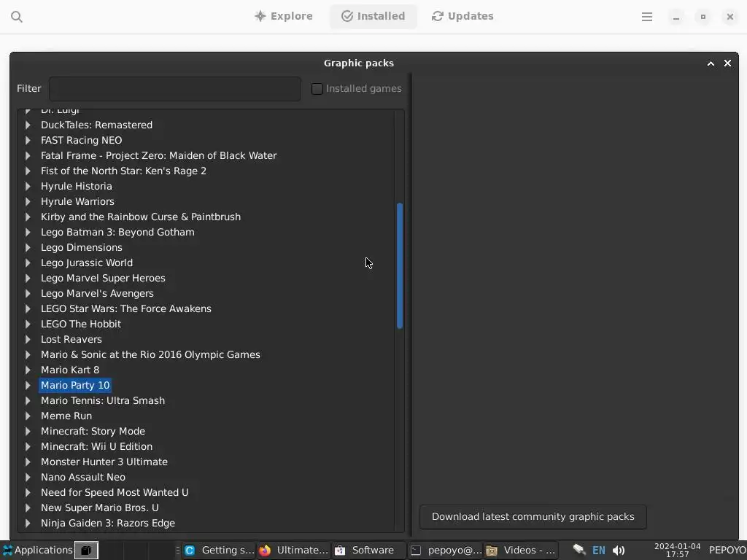Click the workspace switcher icon in taskbar
This screenshot has height=560, width=747.
86,551
